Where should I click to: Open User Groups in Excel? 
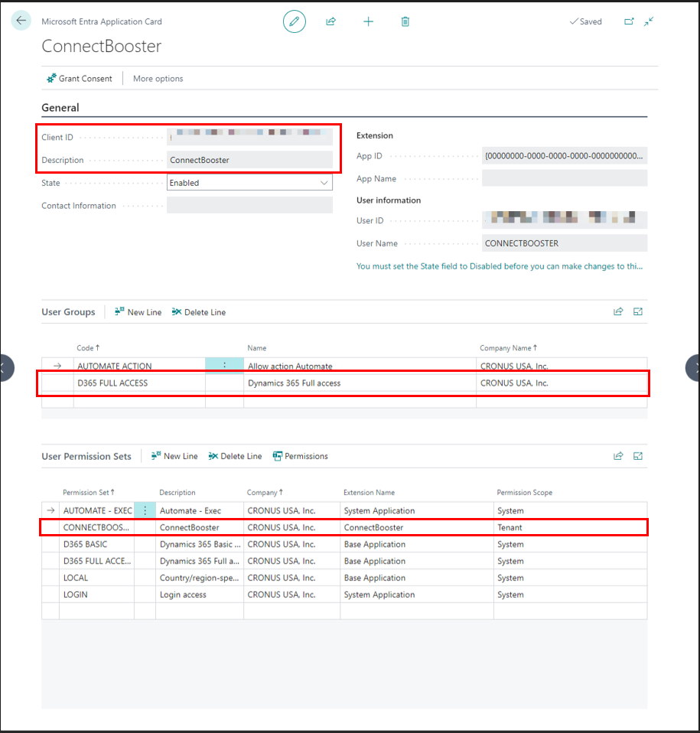(x=637, y=311)
